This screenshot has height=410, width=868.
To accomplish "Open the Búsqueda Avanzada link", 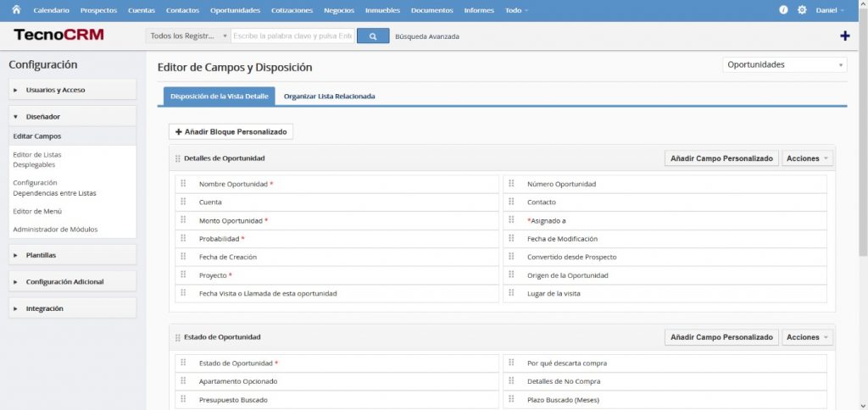I will click(427, 36).
